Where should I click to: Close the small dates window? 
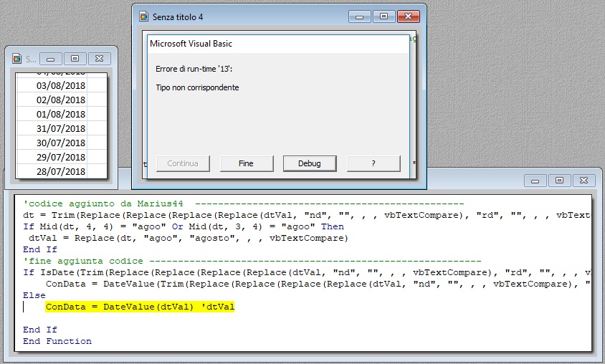pyautogui.click(x=99, y=59)
